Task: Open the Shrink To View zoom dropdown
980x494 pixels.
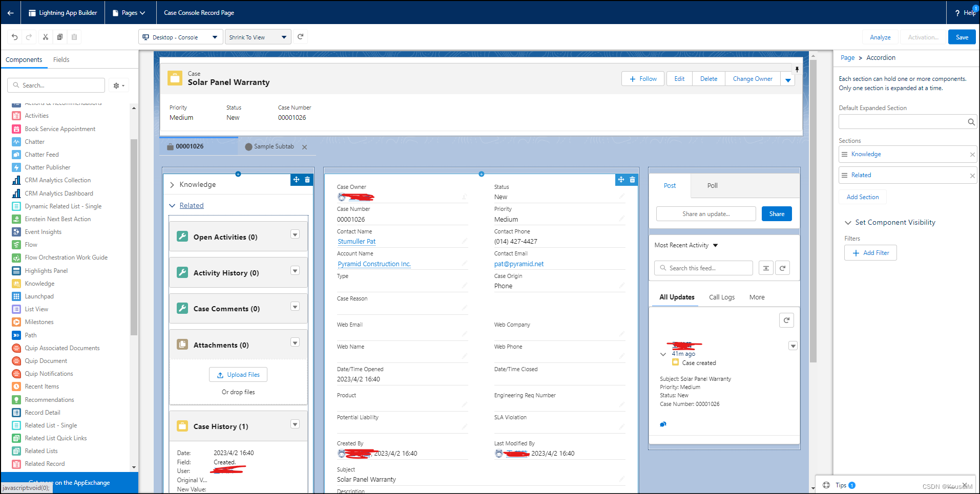Action: coord(258,37)
